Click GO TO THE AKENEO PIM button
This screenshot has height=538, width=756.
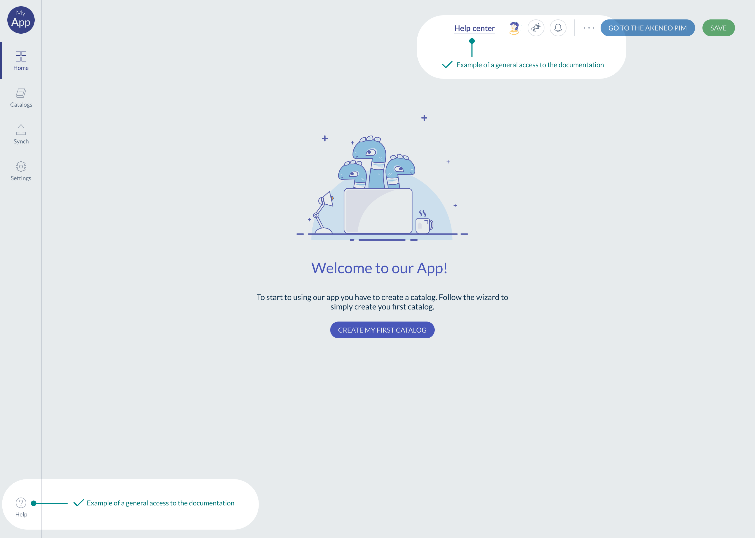[648, 28]
